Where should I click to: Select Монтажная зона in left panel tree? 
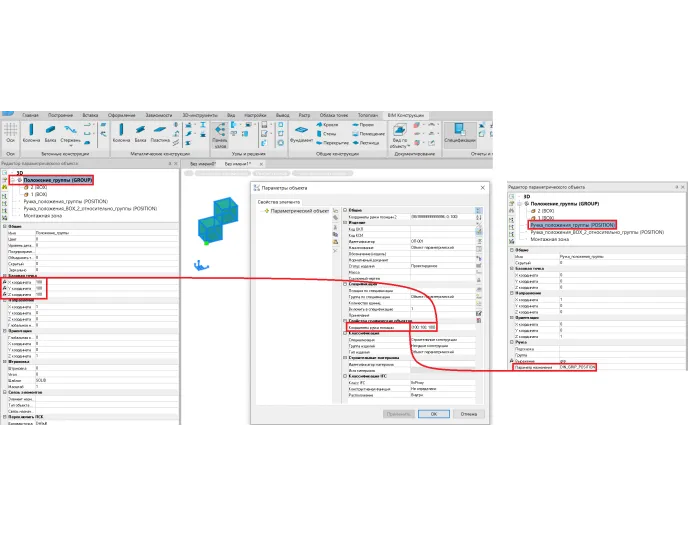coord(43,216)
